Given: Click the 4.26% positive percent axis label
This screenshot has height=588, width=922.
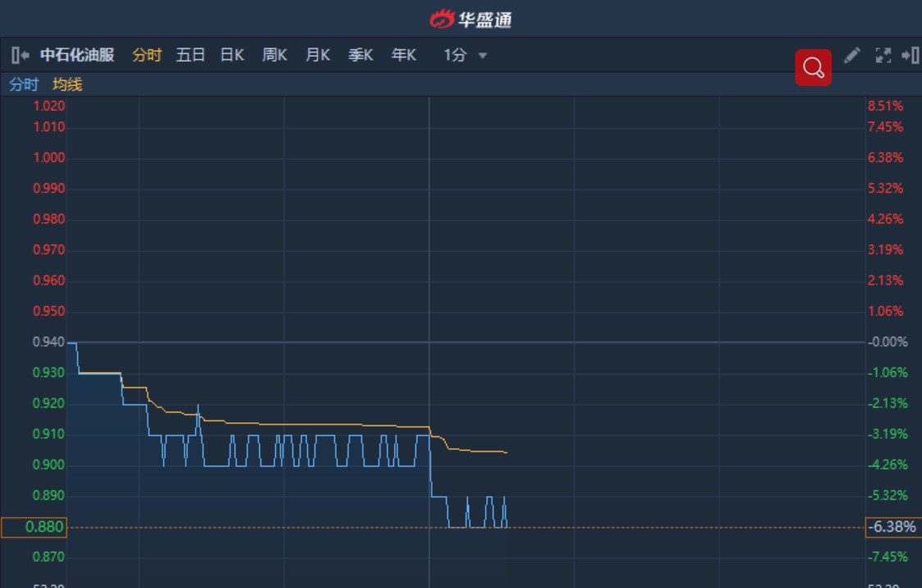Looking at the screenshot, I should pos(886,219).
